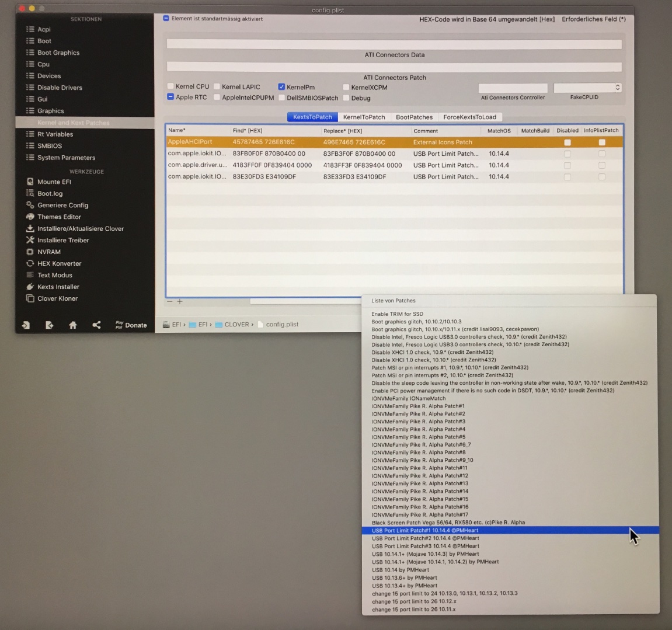Click the export config icon in bottom toolbar
The image size is (672, 630).
point(49,325)
